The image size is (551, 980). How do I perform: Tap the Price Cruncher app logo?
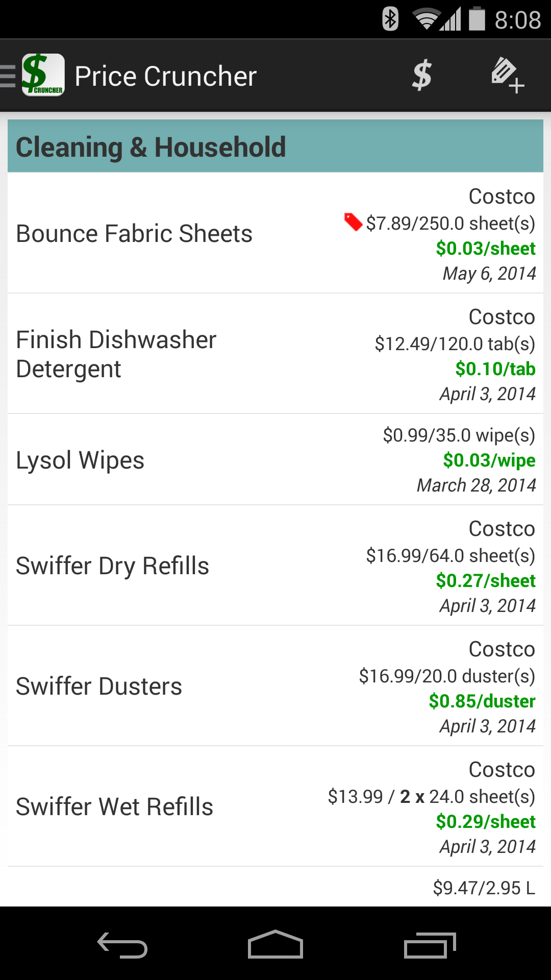(x=43, y=75)
